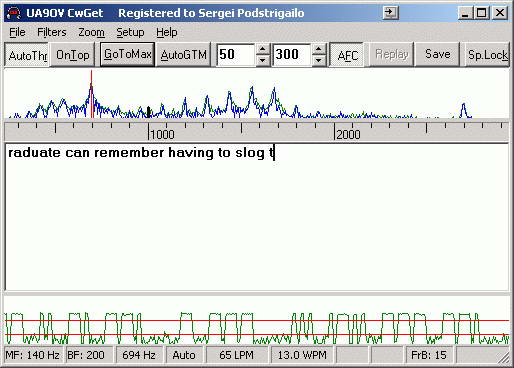The width and height of the screenshot is (514, 368).
Task: Open the Help menu
Action: [167, 32]
